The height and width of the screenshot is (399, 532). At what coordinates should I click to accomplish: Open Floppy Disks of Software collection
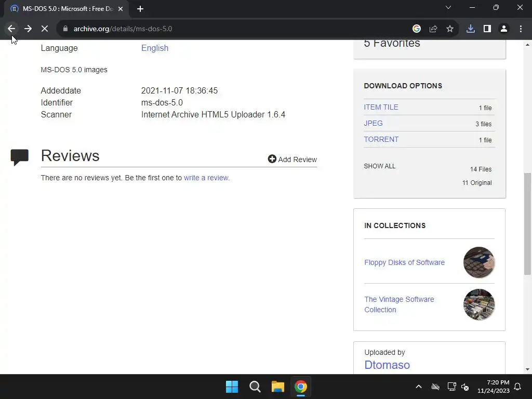(404, 262)
